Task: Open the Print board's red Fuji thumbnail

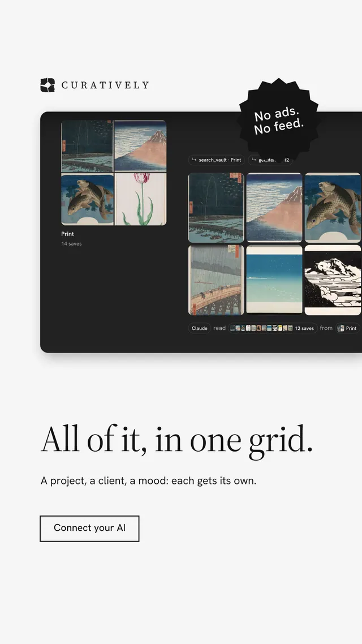Action: coord(140,146)
